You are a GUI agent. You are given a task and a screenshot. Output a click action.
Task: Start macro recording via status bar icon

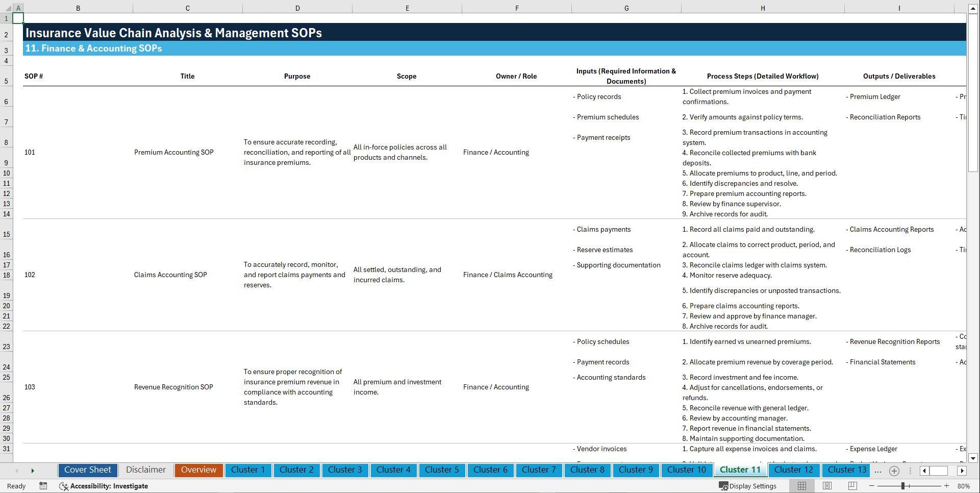pos(43,486)
